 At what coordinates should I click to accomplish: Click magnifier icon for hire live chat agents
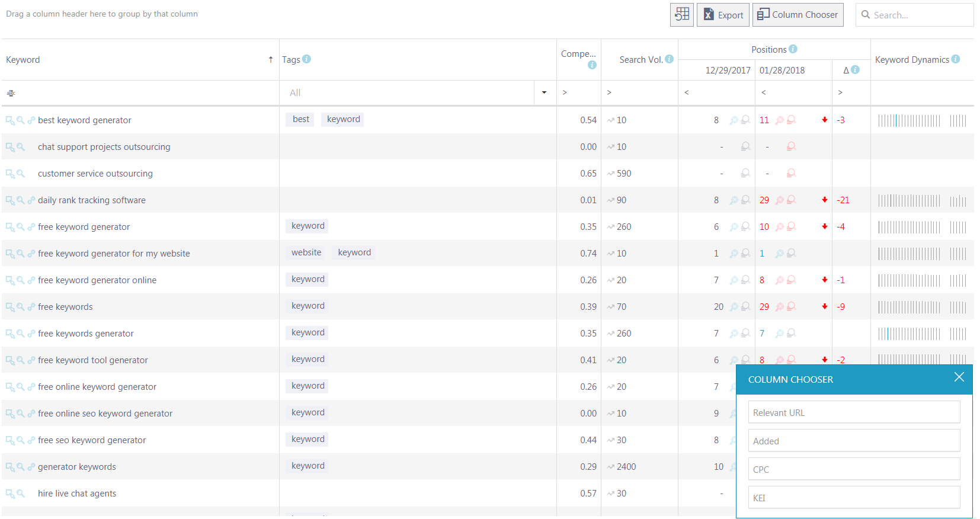[21, 494]
